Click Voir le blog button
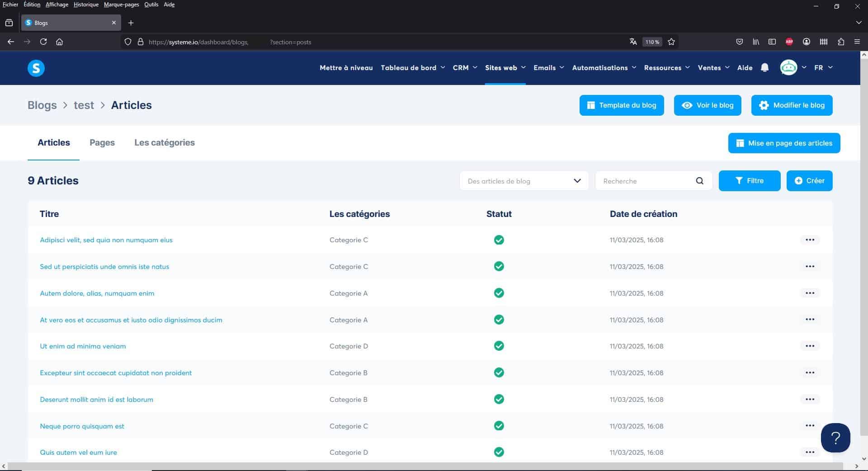Viewport: 868px width, 471px height. tap(708, 105)
